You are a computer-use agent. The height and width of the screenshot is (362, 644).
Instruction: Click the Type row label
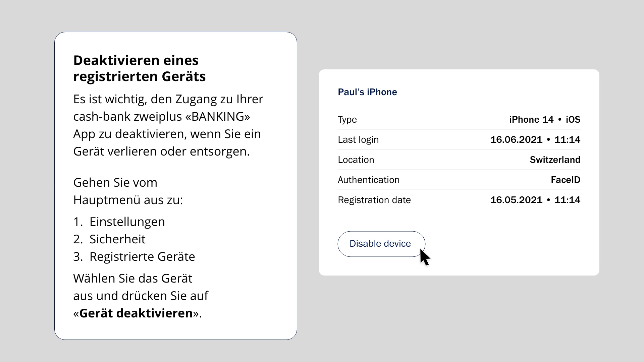[347, 120]
